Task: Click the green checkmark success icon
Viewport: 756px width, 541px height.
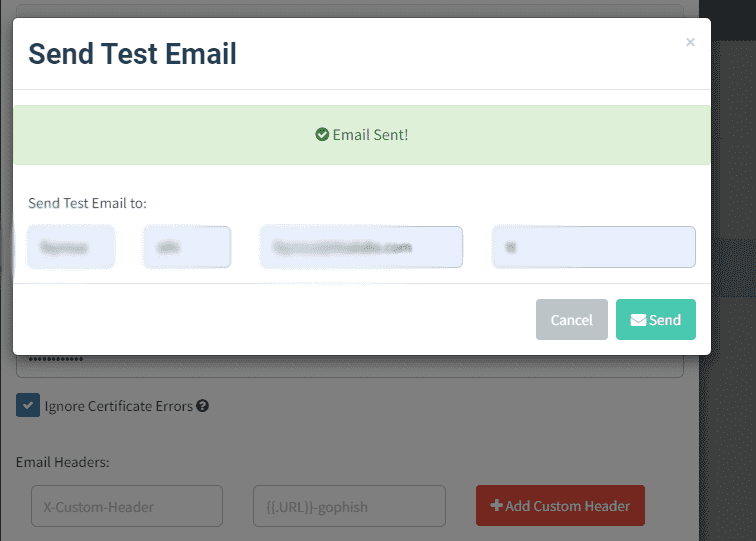Action: [322, 135]
